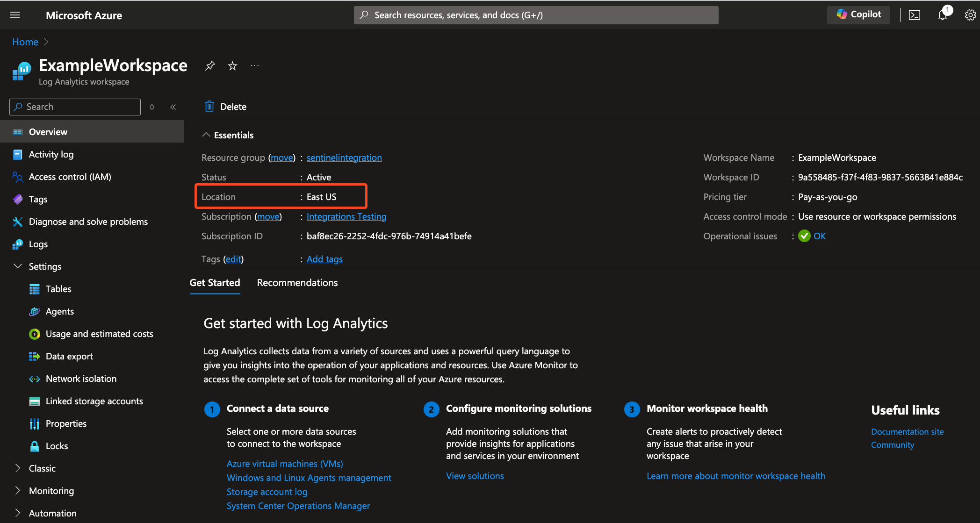Click the Agents icon under Settings
980x523 pixels.
35,311
